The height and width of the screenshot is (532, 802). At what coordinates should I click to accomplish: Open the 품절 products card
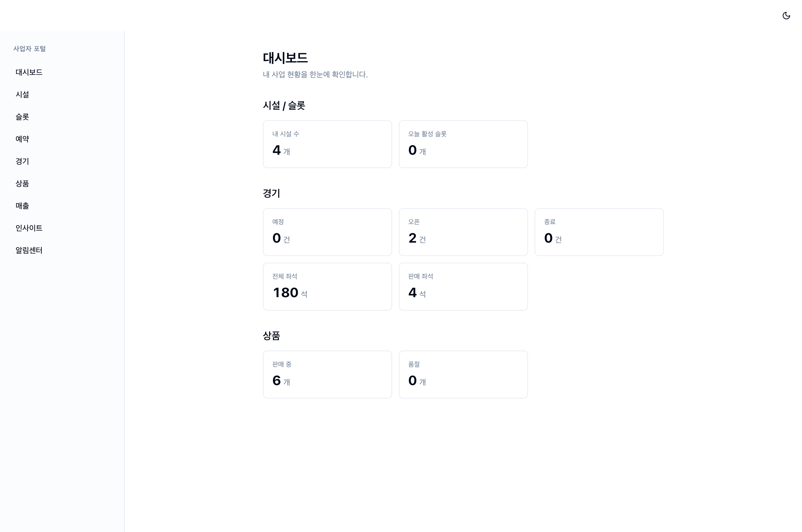tap(463, 375)
